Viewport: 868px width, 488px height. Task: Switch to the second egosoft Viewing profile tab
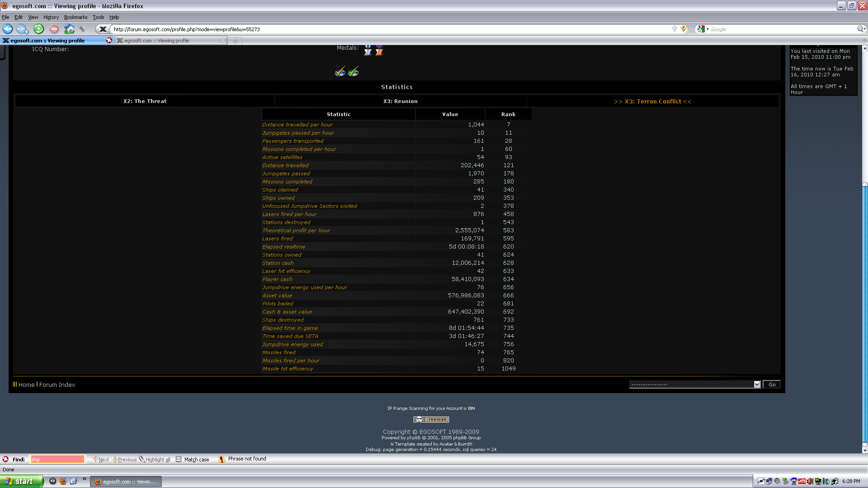click(x=171, y=41)
